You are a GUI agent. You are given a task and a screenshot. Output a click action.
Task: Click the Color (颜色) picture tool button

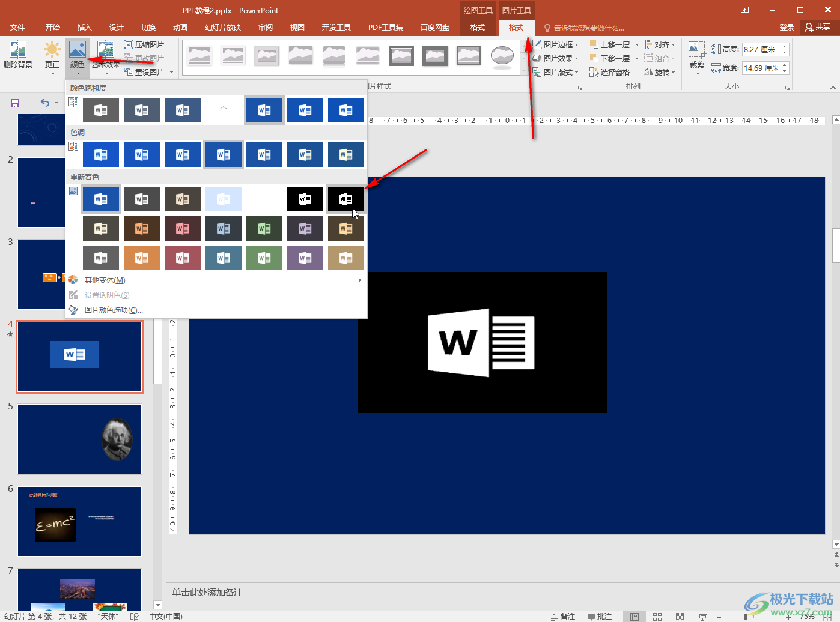click(78, 57)
